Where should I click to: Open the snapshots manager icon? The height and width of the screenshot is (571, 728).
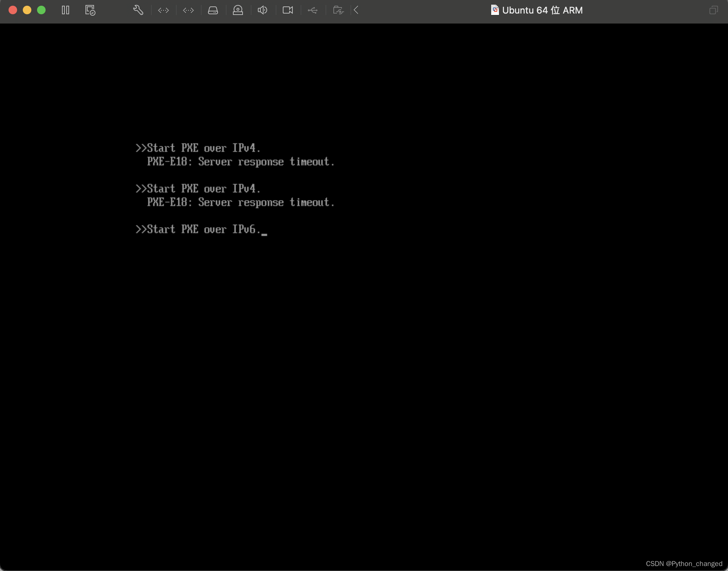[90, 10]
